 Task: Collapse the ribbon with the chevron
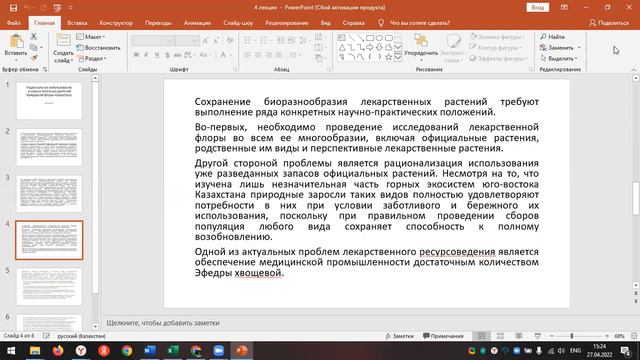click(x=634, y=70)
